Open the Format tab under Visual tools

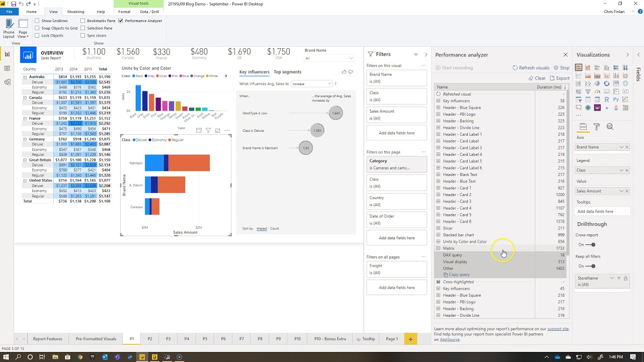tap(124, 12)
